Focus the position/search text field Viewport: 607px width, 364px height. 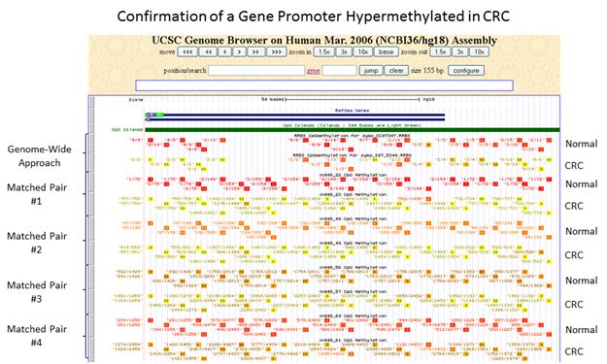point(256,71)
